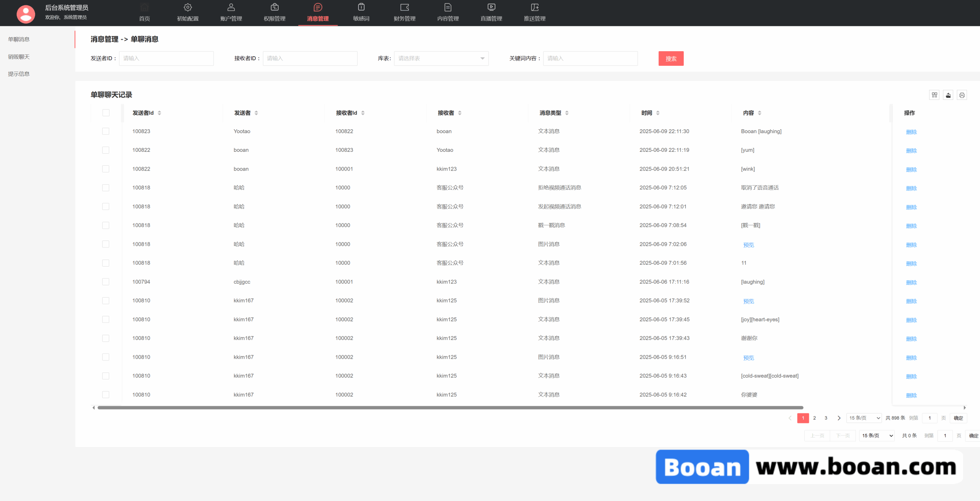Click the horizontal table scrollbar
The image size is (980, 501).
pos(450,408)
